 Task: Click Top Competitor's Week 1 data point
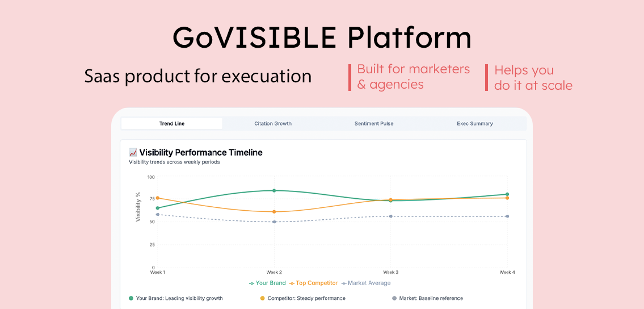(x=157, y=198)
